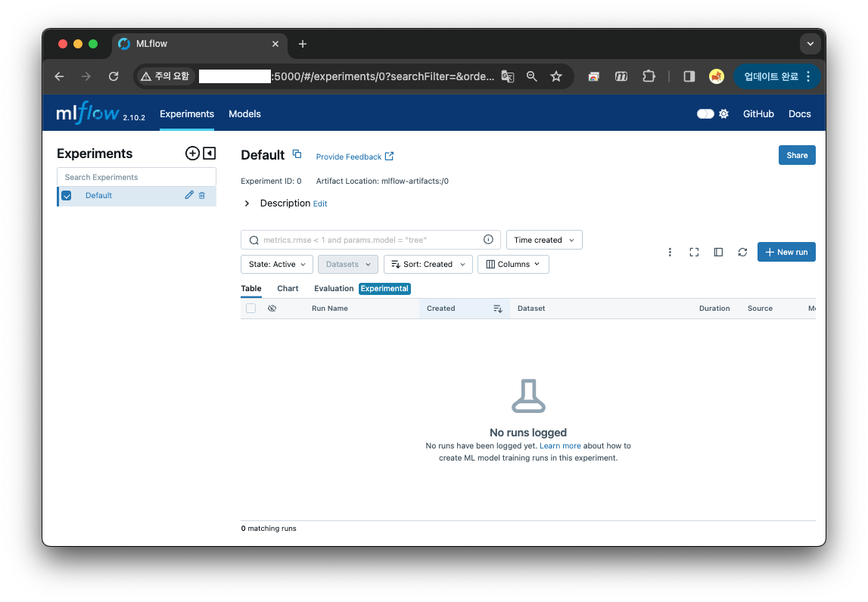Open search syntax info icon

(488, 239)
